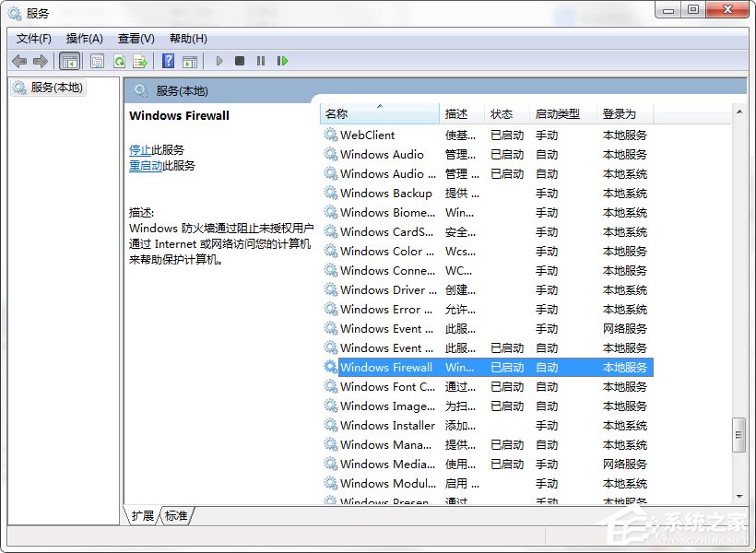756x553 pixels.
Task: Open Help with the question mark icon
Action: click(167, 61)
